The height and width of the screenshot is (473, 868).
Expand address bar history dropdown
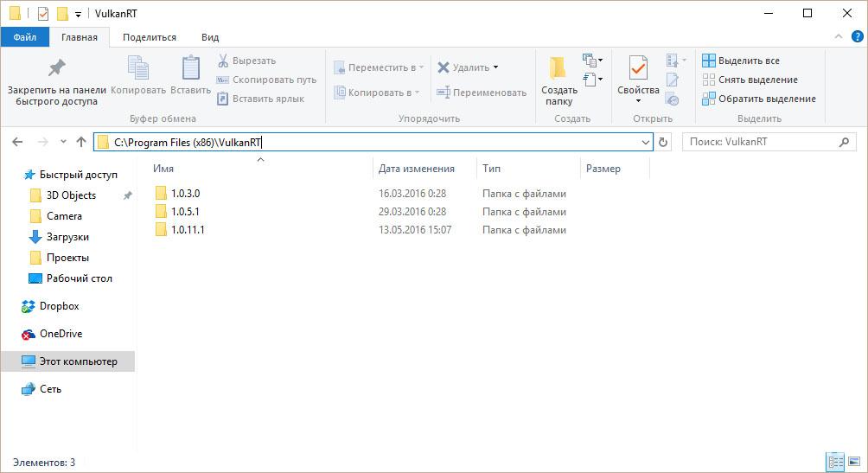coord(646,143)
